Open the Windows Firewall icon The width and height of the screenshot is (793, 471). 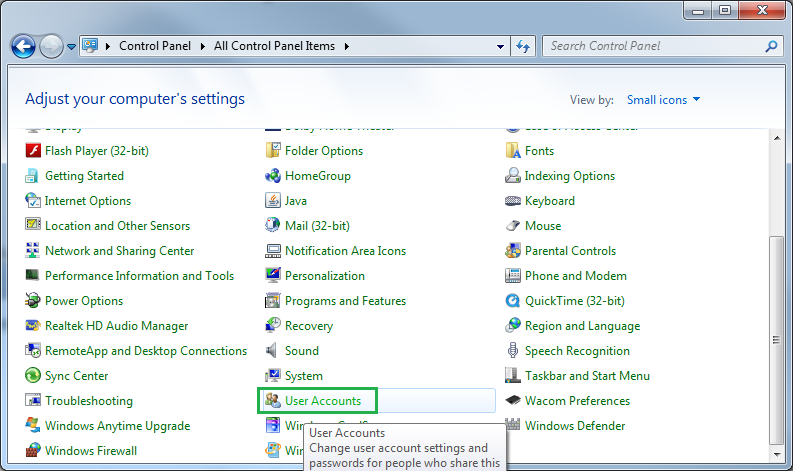33,451
